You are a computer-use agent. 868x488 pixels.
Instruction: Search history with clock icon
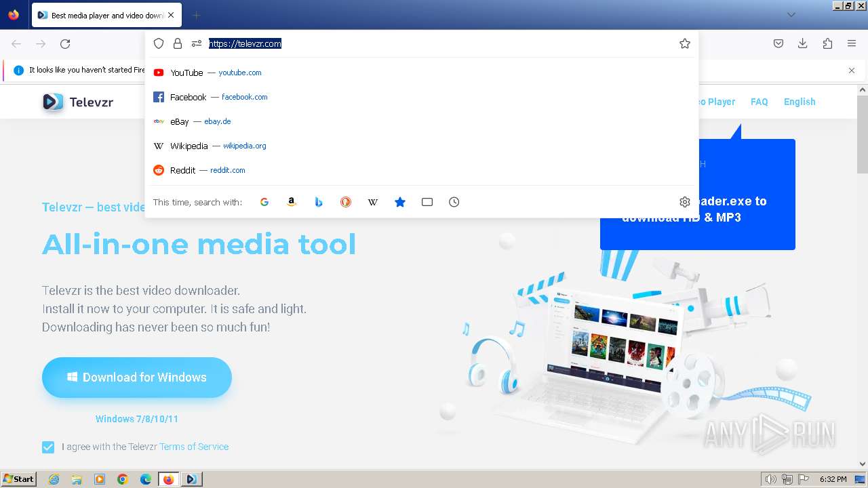[x=454, y=202]
